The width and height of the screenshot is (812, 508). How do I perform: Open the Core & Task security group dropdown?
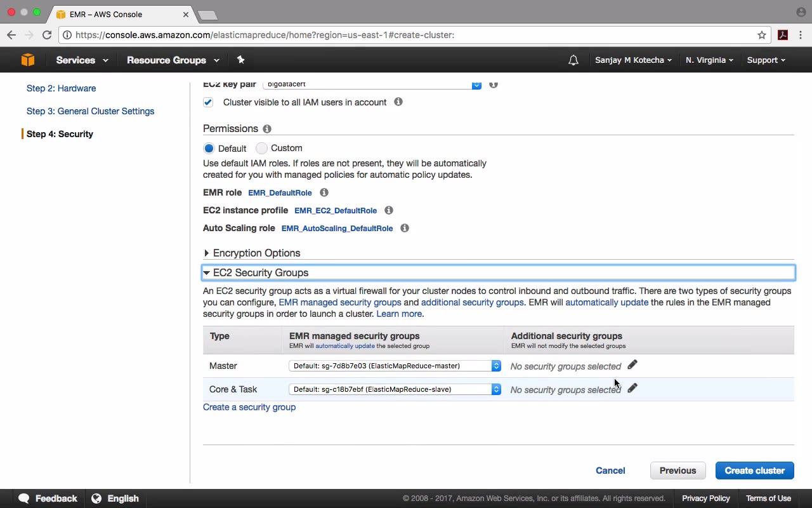coord(395,389)
